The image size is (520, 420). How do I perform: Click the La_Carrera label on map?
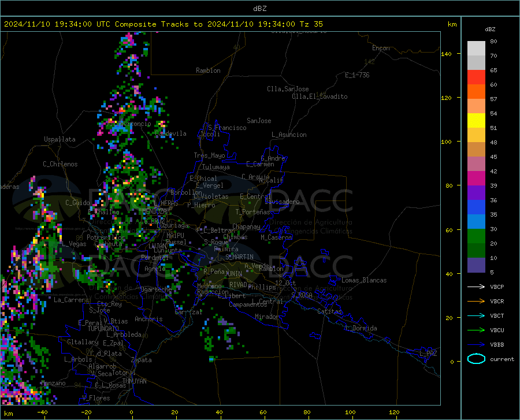pos(71,300)
